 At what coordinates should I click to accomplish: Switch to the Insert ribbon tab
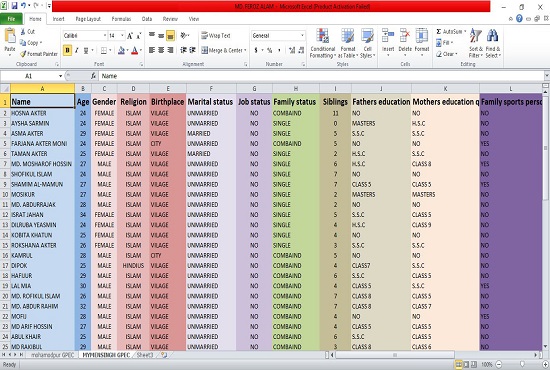pyautogui.click(x=59, y=19)
